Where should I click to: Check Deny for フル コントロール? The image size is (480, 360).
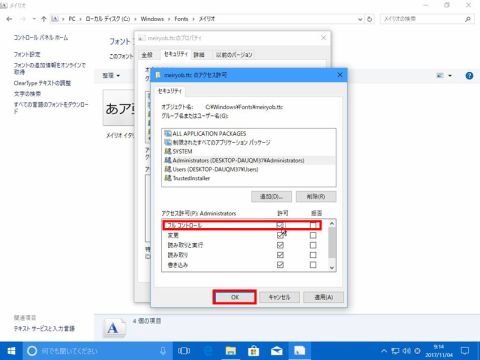(x=313, y=225)
